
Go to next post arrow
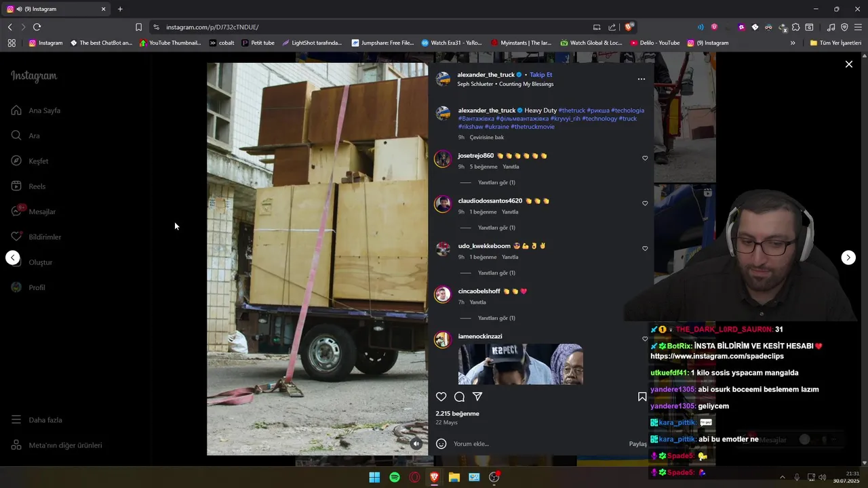[848, 258]
